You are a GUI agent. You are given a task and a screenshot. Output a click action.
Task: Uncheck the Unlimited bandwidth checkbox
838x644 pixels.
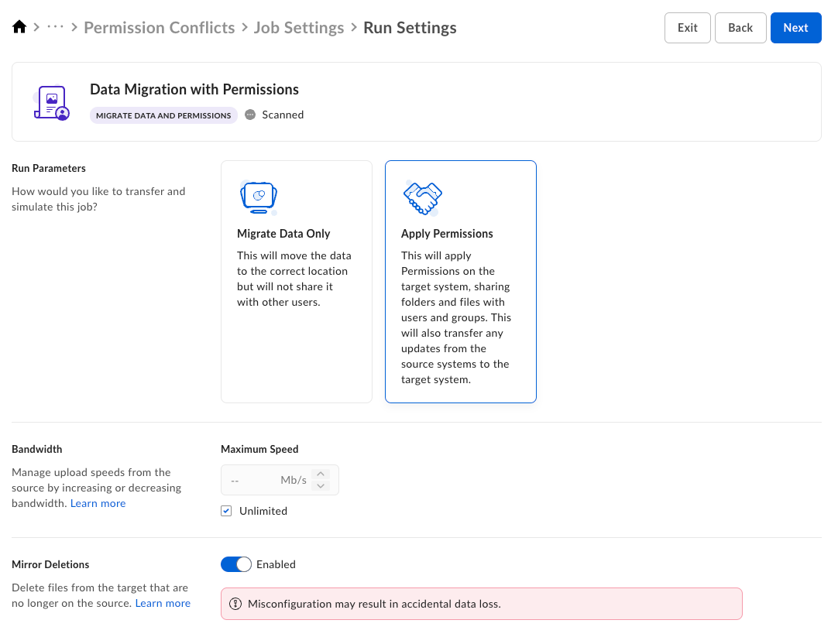(x=226, y=511)
